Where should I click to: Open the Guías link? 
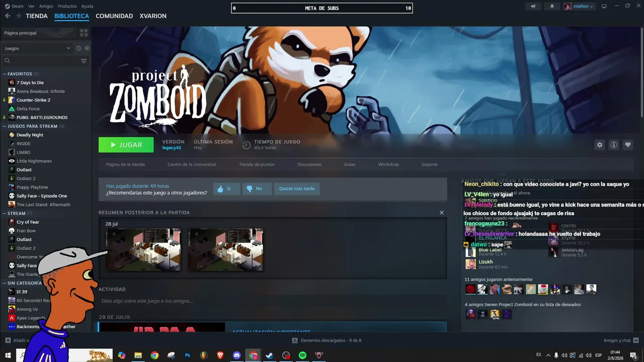click(350, 164)
